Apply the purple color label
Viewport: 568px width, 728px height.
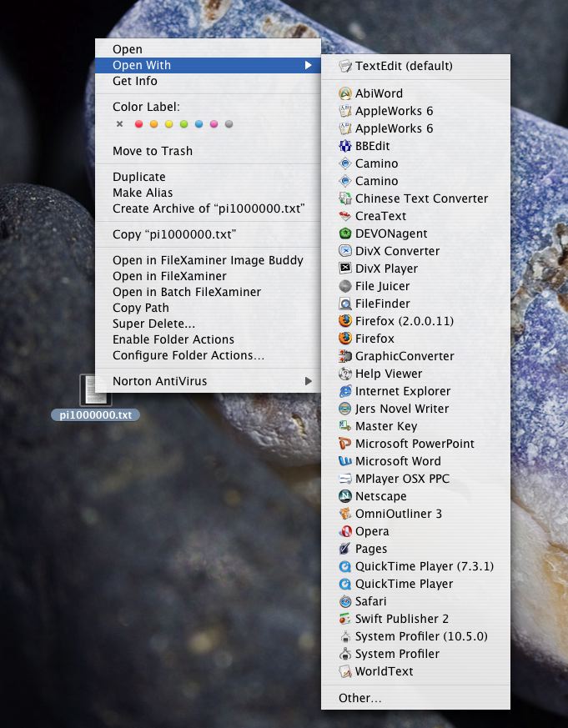coord(214,124)
